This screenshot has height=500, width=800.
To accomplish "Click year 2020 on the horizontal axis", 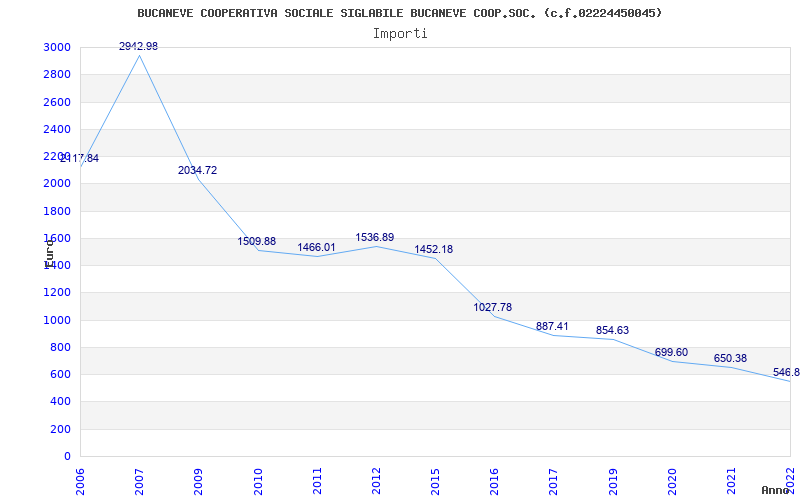I will 672,479.
